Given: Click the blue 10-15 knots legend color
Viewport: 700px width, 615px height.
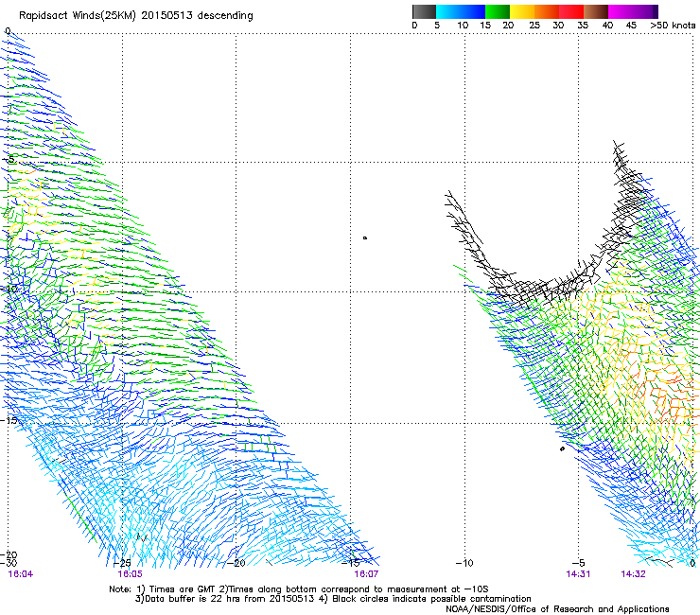Looking at the screenshot, I should [473, 11].
